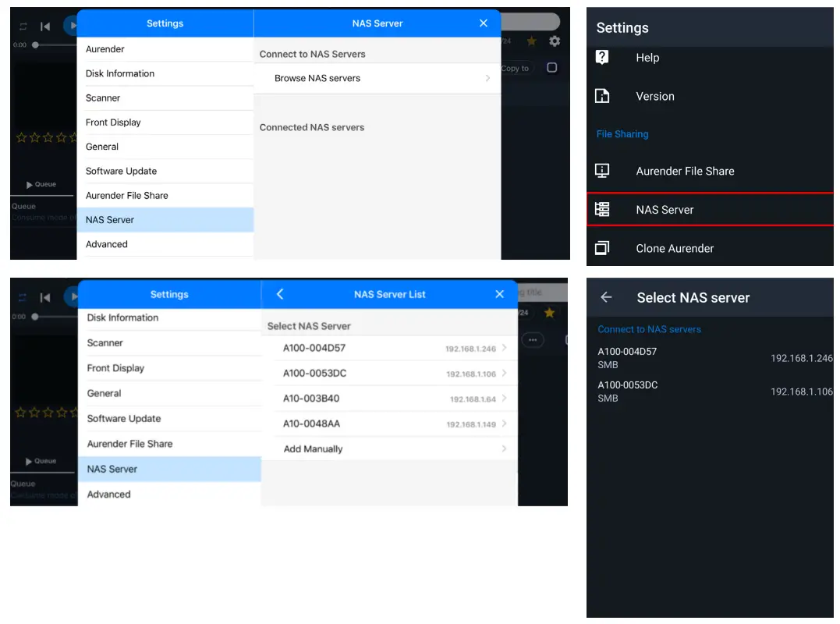
Task: Select A10-003B40 server entry
Action: tap(389, 399)
